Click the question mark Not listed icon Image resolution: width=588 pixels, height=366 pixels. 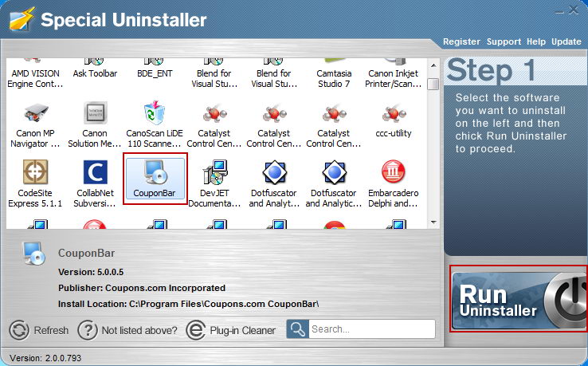click(x=88, y=330)
